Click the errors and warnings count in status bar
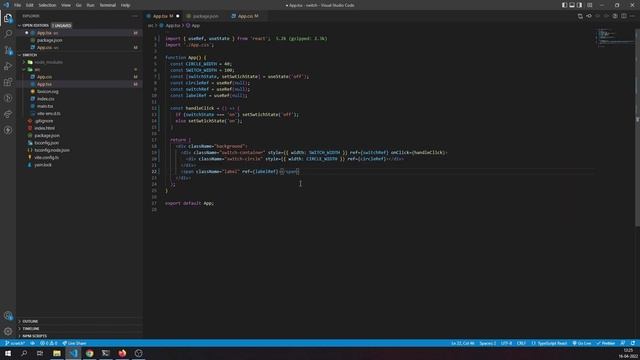The width and height of the screenshot is (640, 360). [49, 343]
